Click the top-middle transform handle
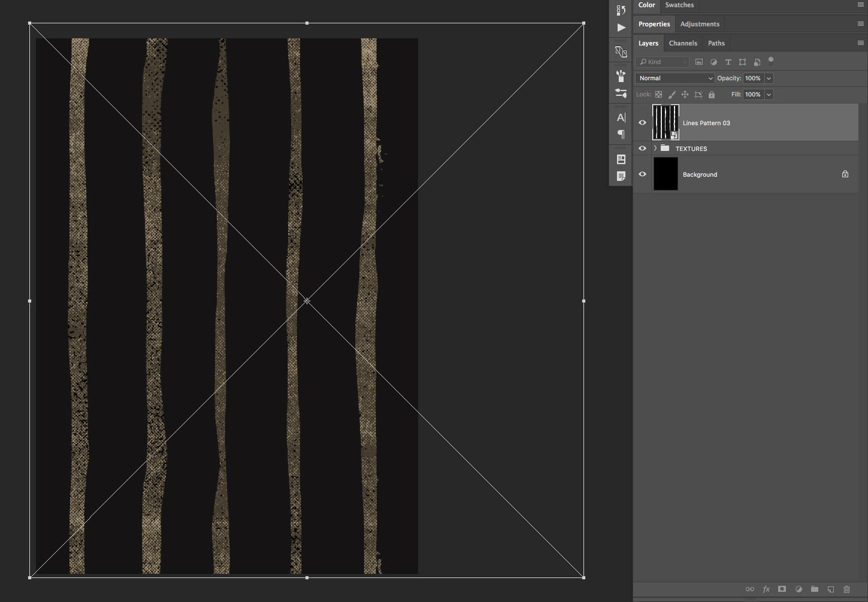Image resolution: width=868 pixels, height=602 pixels. pos(307,23)
